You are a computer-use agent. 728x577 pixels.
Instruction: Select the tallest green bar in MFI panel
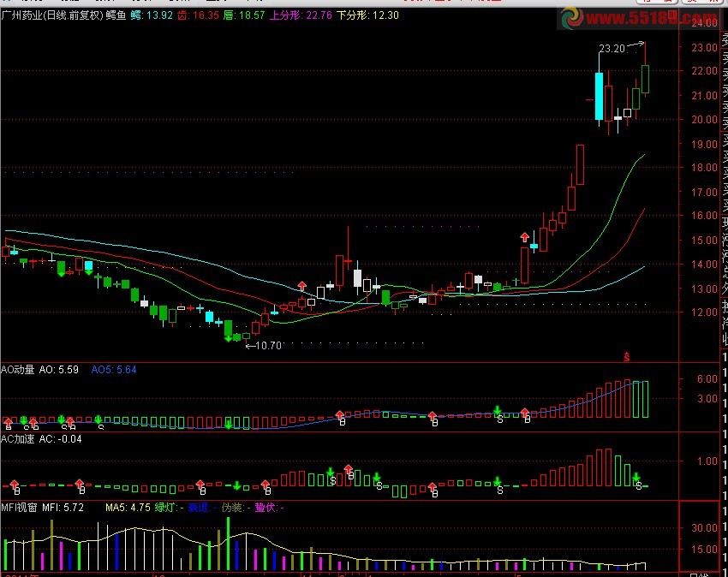[x=228, y=544]
